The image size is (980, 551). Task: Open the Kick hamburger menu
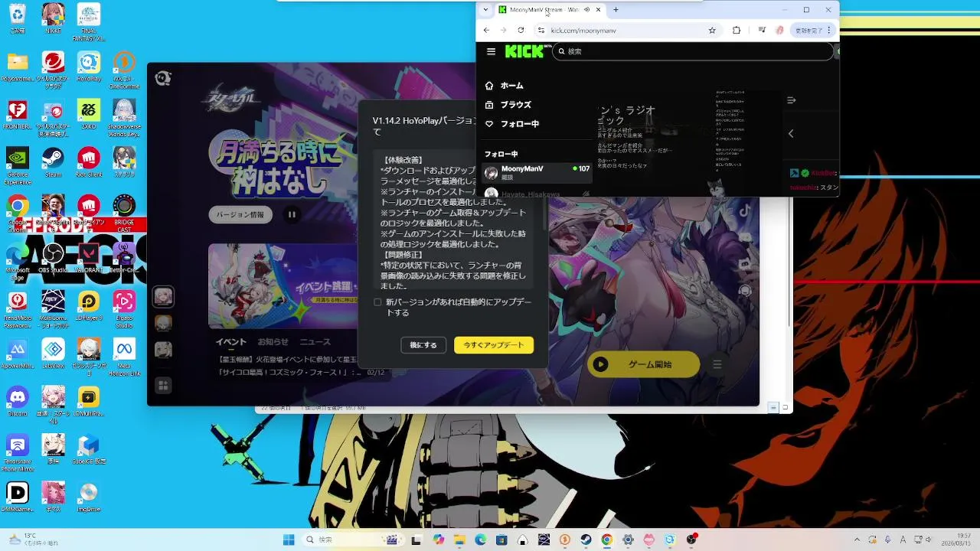pos(491,51)
